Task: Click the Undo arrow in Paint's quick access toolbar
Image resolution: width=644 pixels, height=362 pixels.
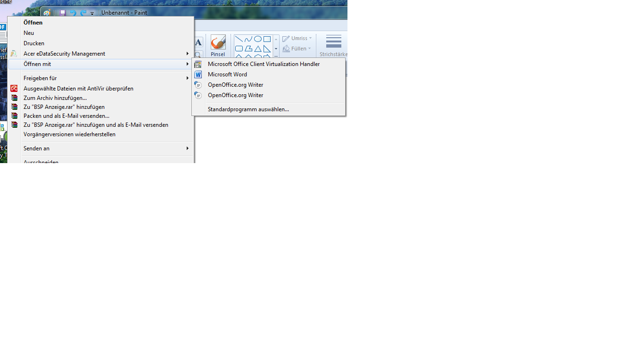Action: click(x=73, y=13)
